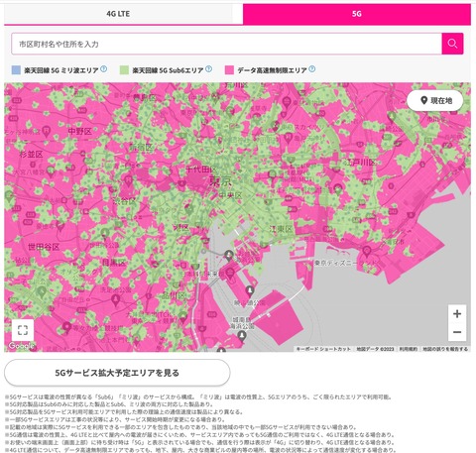476x453 pixels.
Task: Click 地図の誤りを報告する link
Action: pyautogui.click(x=445, y=349)
